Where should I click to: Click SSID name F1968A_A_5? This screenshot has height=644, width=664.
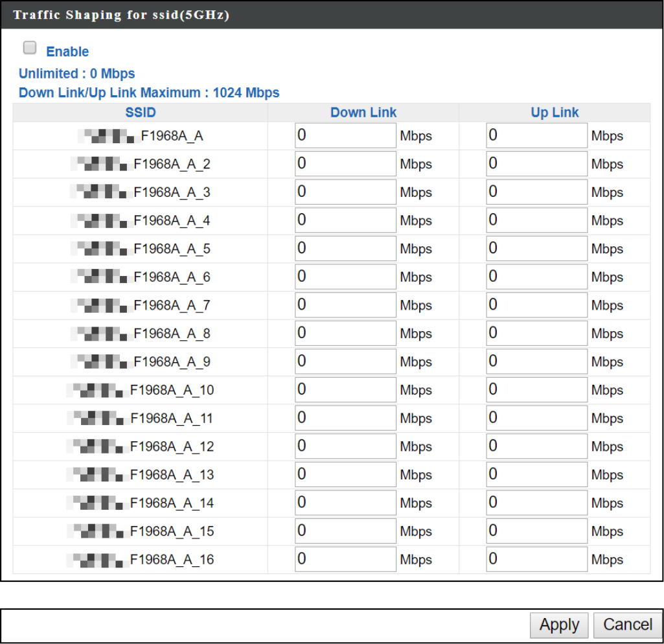point(172,249)
